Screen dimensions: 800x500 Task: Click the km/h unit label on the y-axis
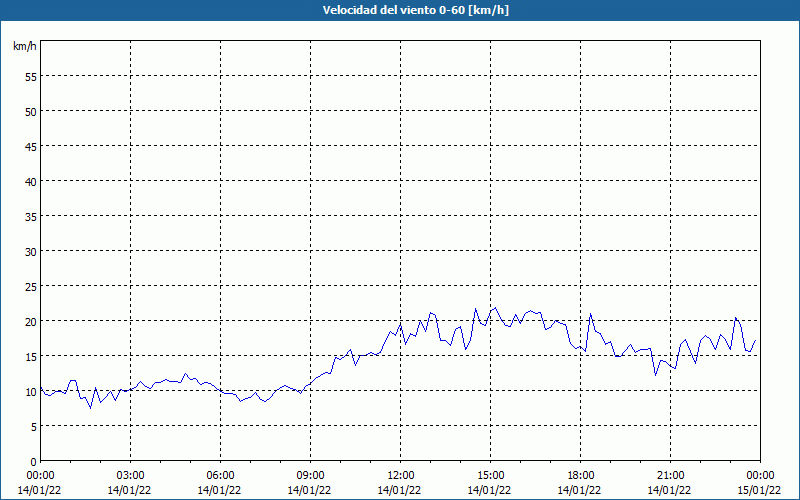[24, 46]
